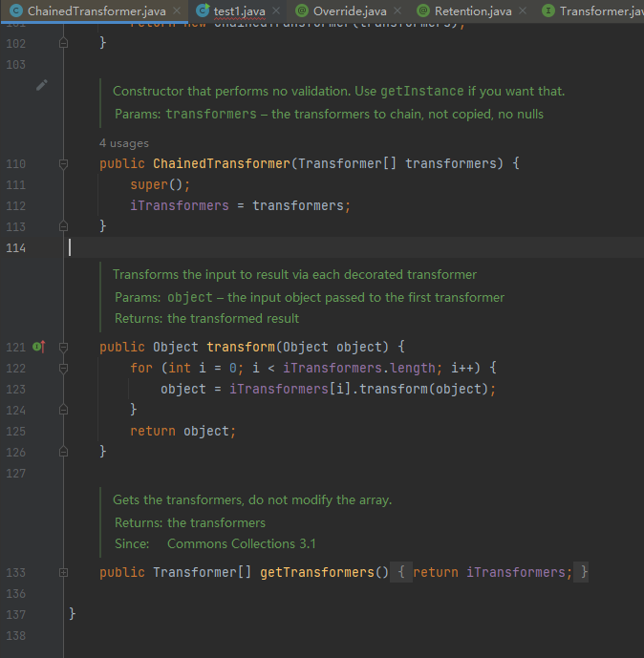The height and width of the screenshot is (658, 644).
Task: Click the fold end marker at line 113
Action: point(64,226)
